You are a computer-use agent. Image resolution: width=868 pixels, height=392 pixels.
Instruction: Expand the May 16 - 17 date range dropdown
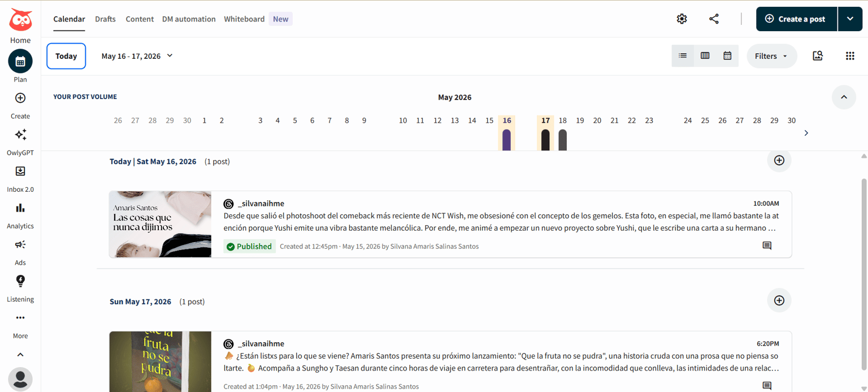pos(137,56)
